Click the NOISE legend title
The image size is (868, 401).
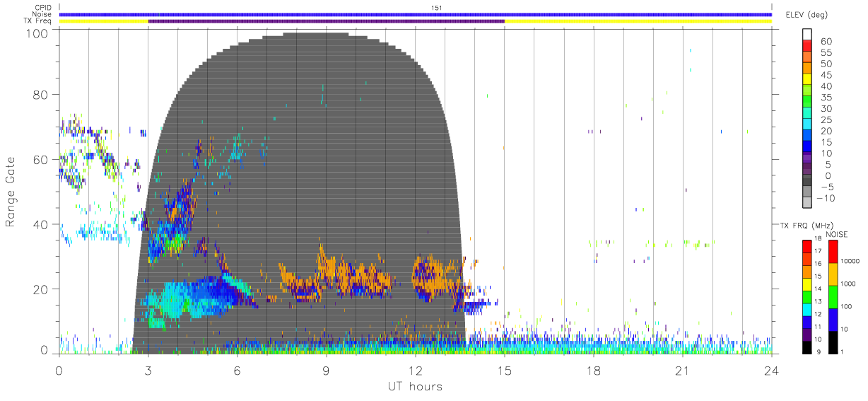point(836,234)
